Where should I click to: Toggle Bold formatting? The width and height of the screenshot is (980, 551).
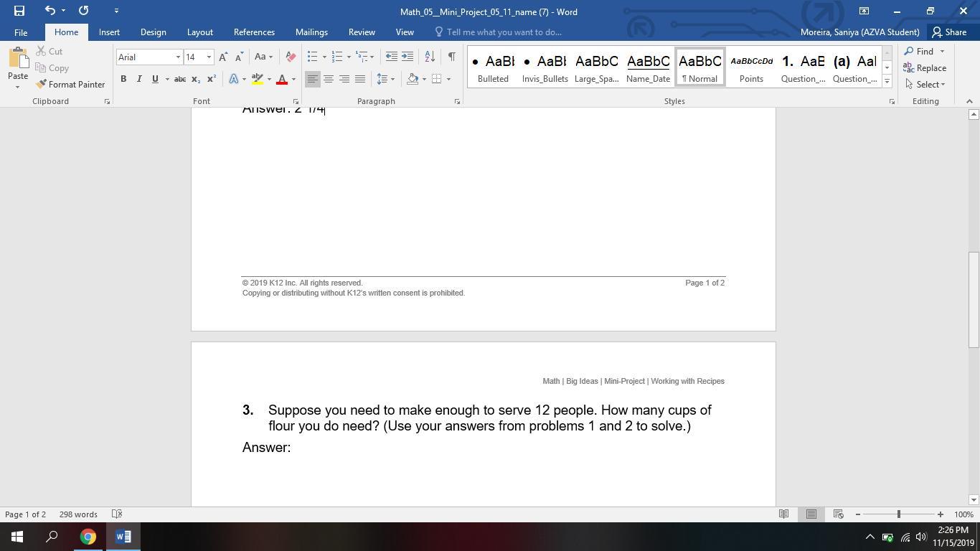(123, 79)
